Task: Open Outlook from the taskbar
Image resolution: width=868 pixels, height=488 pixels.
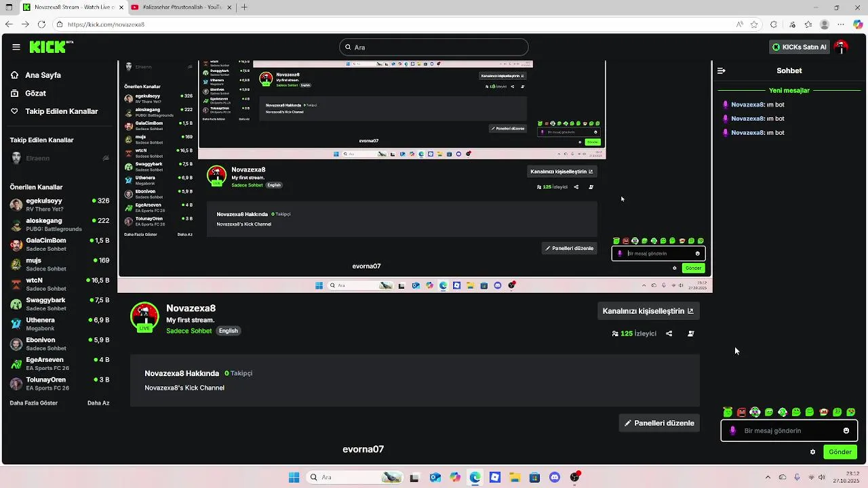Action: [x=435, y=477]
